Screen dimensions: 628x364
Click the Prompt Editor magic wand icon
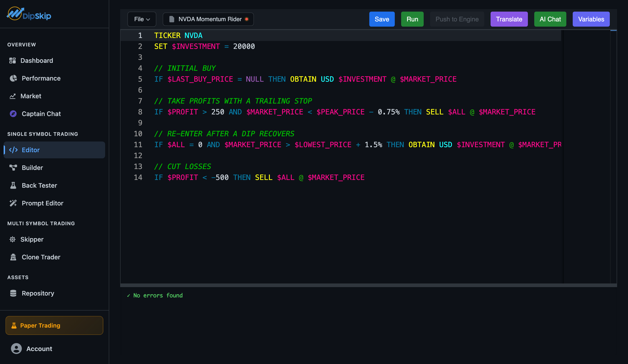[13, 203]
